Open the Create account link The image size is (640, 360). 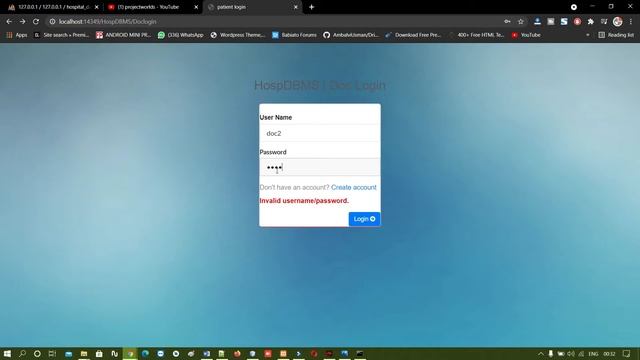pyautogui.click(x=353, y=187)
